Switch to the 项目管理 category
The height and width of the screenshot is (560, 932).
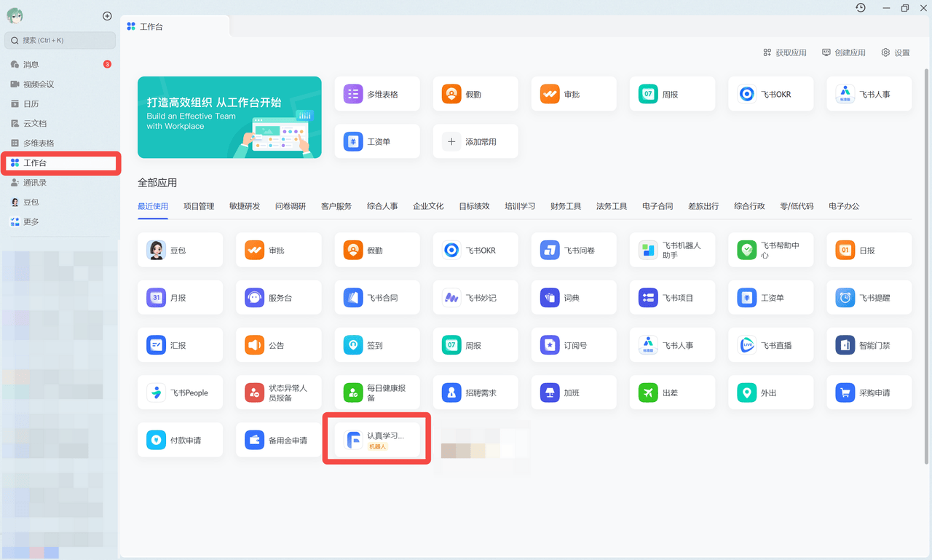pyautogui.click(x=199, y=206)
